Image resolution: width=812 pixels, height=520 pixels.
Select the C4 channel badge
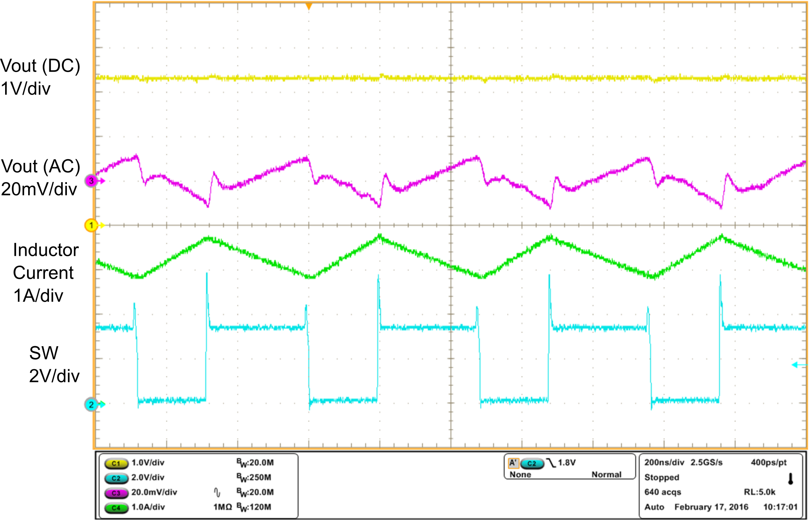pyautogui.click(x=117, y=508)
